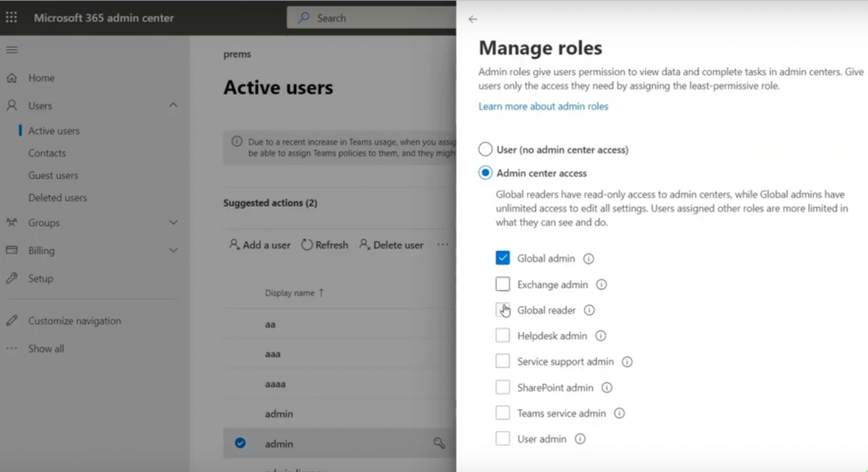Select user row named aa

point(270,325)
